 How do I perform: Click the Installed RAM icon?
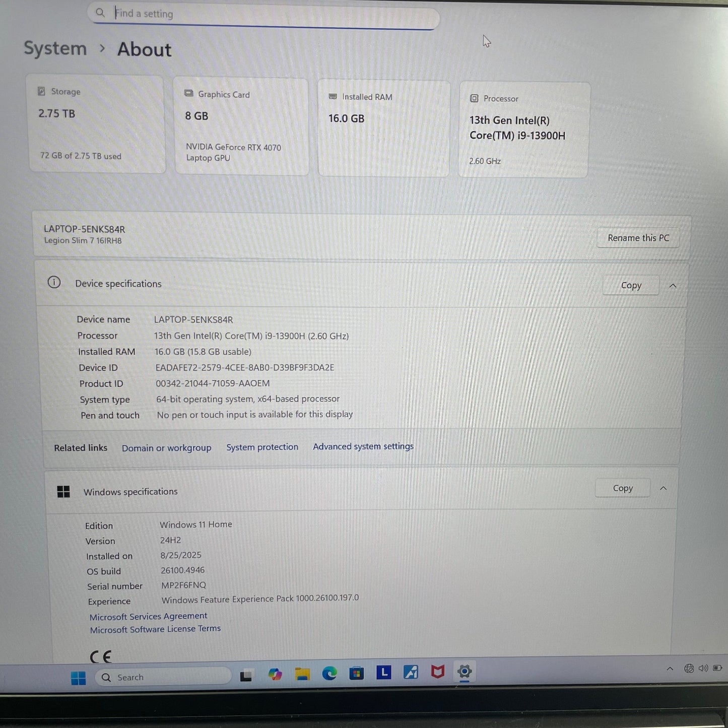coord(333,96)
